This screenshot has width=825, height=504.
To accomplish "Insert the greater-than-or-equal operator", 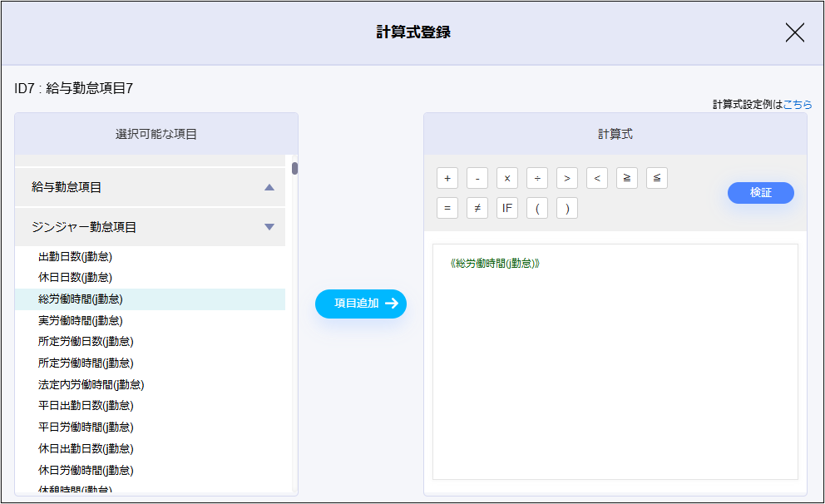I will click(626, 177).
